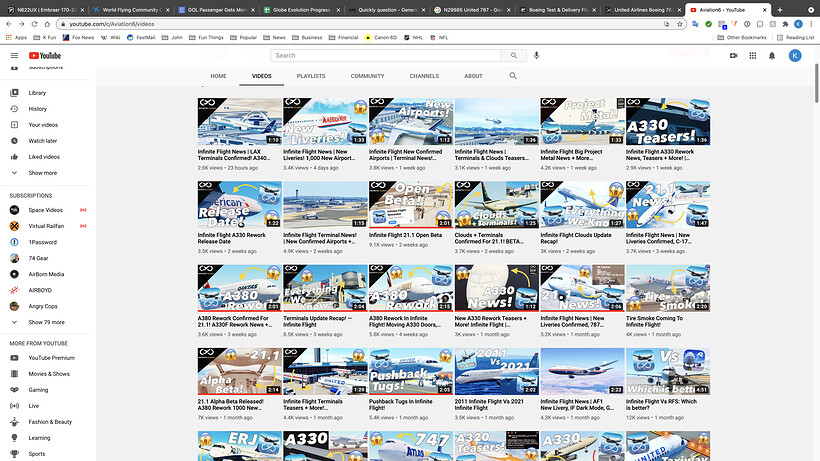
Task: Open the account avatar menu
Action: (x=795, y=55)
